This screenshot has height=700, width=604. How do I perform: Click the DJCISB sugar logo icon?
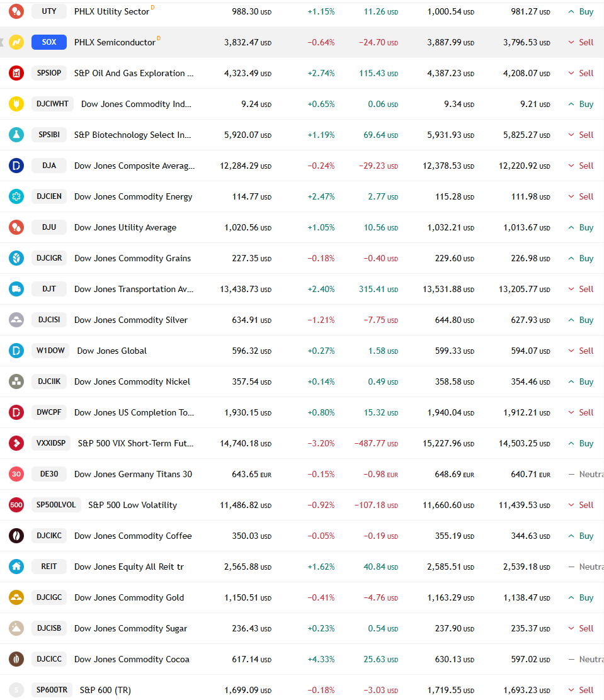16,627
